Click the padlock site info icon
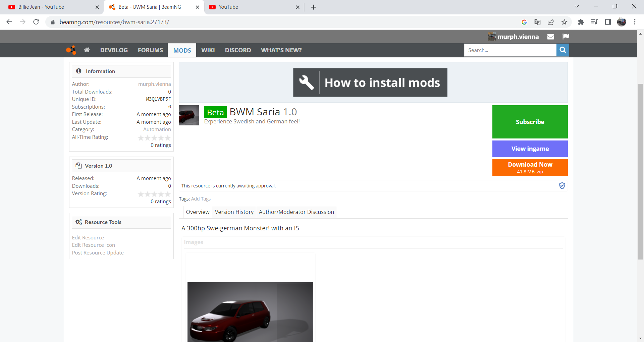 point(53,22)
